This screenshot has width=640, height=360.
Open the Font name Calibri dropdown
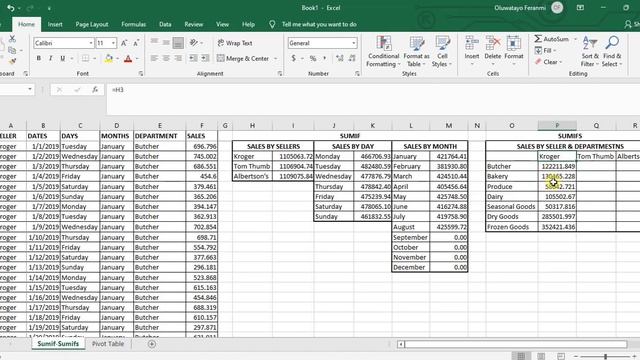(91, 43)
